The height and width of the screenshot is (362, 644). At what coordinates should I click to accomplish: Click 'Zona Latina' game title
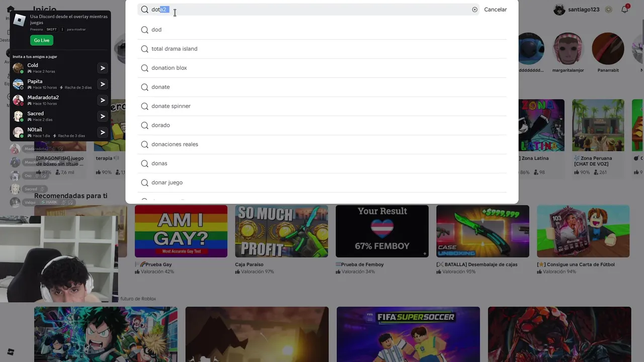(x=534, y=158)
